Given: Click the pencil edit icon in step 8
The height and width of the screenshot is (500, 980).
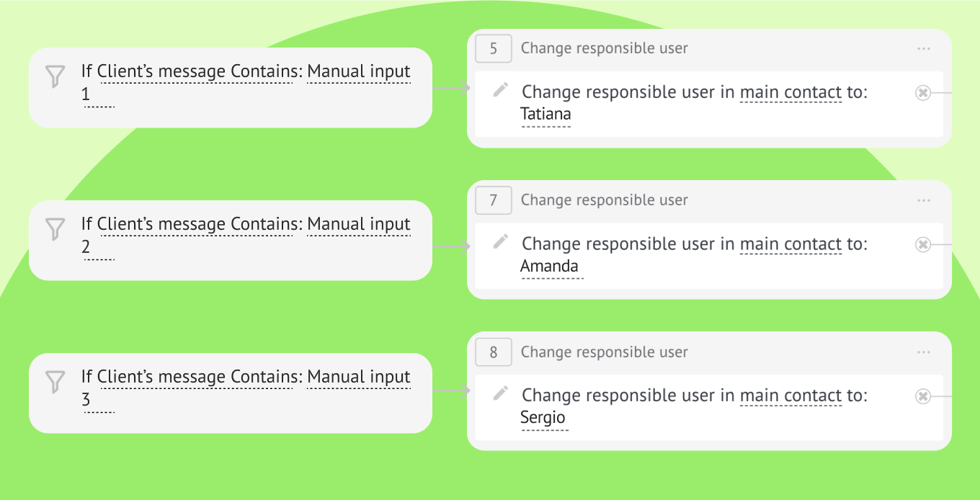Looking at the screenshot, I should 501,393.
